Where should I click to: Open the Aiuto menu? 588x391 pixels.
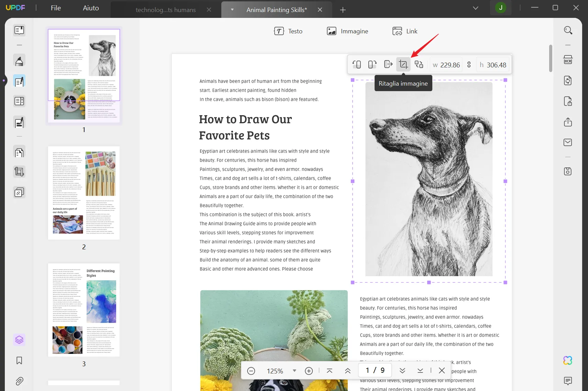[x=91, y=8]
